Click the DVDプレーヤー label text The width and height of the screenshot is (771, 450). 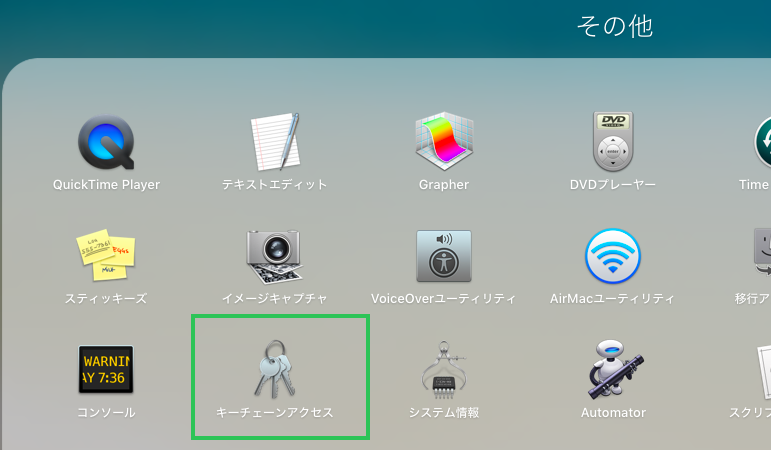pos(613,185)
